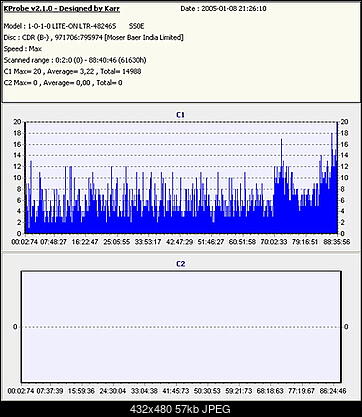Select the Date 2005-01-08 text
362x417 pixels.
point(223,9)
